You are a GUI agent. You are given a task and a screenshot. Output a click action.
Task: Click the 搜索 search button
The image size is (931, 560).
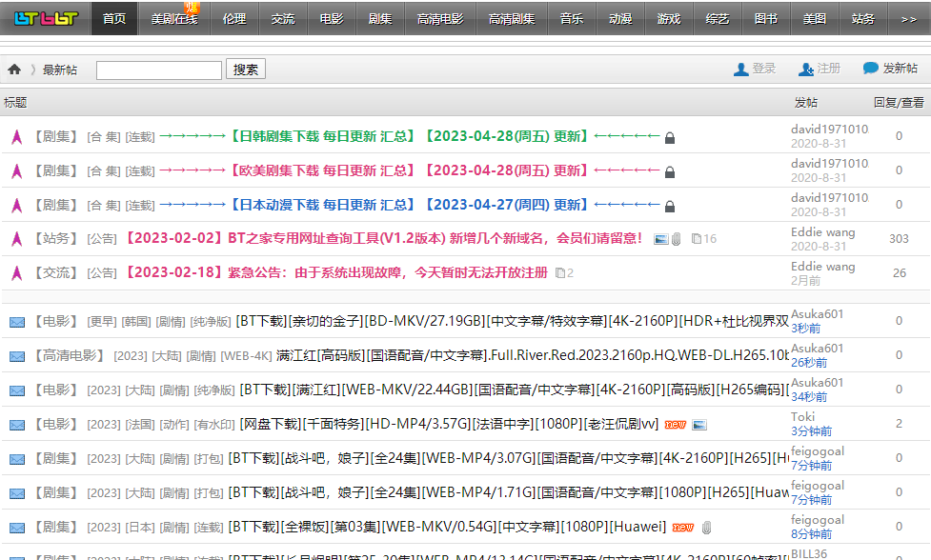coord(246,70)
